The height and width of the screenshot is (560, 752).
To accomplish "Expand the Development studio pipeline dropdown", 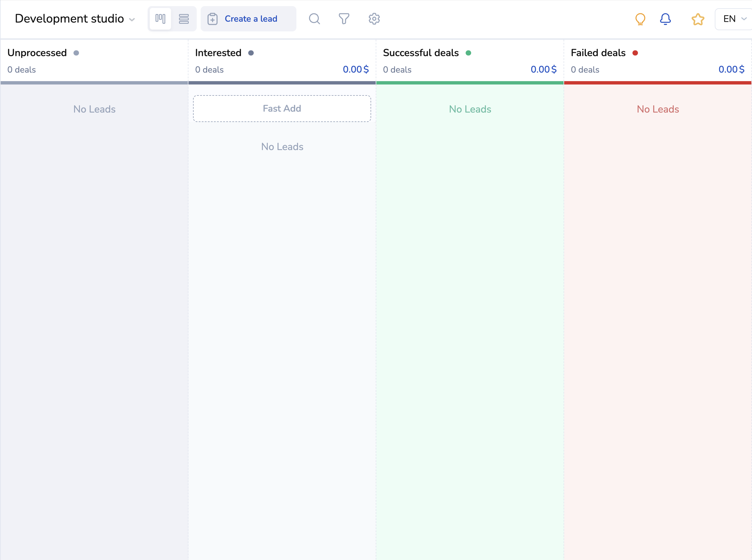I will point(70,19).
